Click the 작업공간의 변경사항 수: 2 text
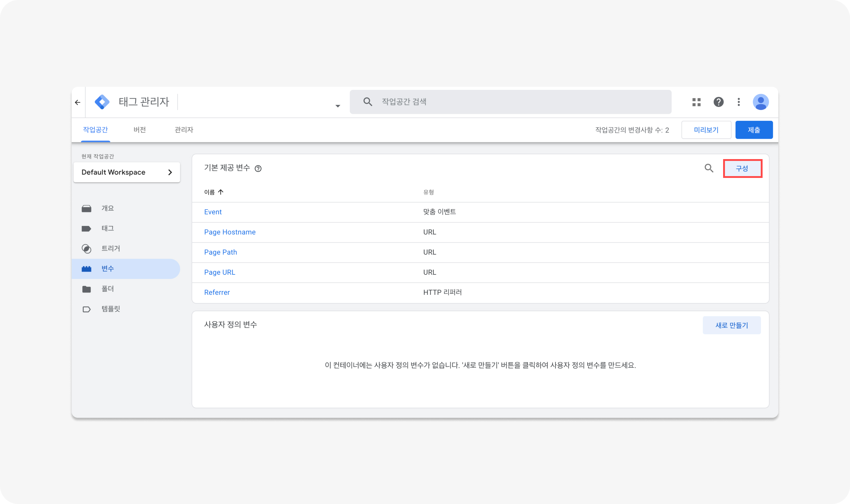The width and height of the screenshot is (850, 504). pos(632,130)
